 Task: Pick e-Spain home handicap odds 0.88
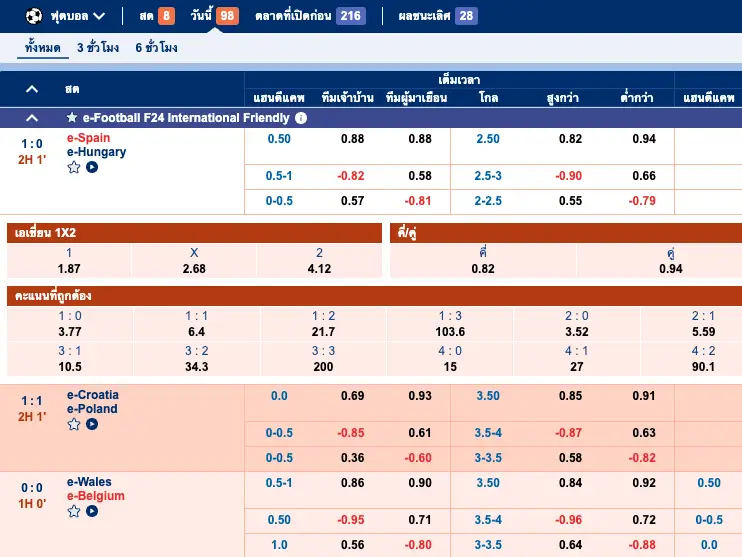point(353,139)
